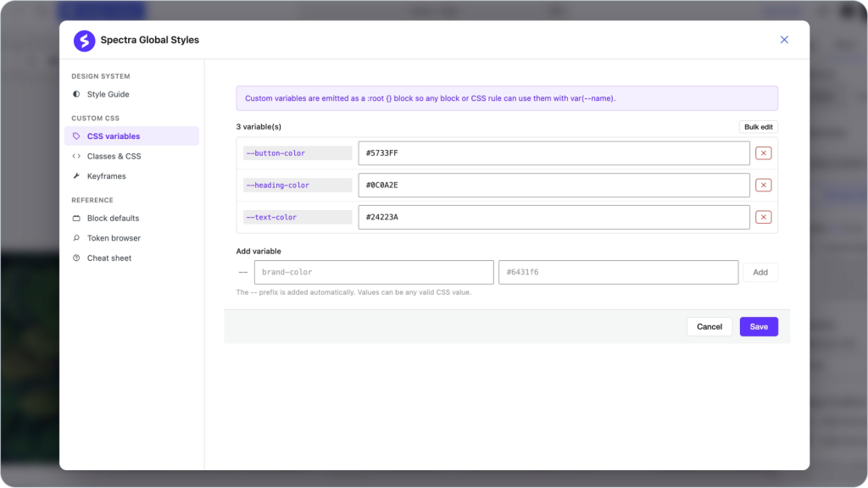Click the Spectra logo icon
The height and width of the screenshot is (488, 868).
click(84, 41)
